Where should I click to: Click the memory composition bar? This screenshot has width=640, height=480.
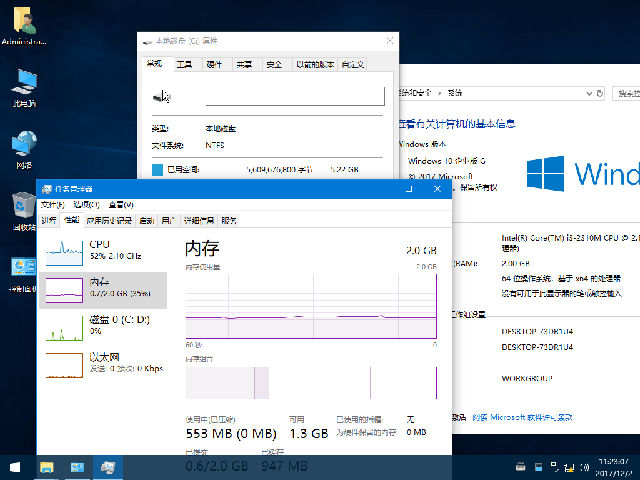pos(311,382)
